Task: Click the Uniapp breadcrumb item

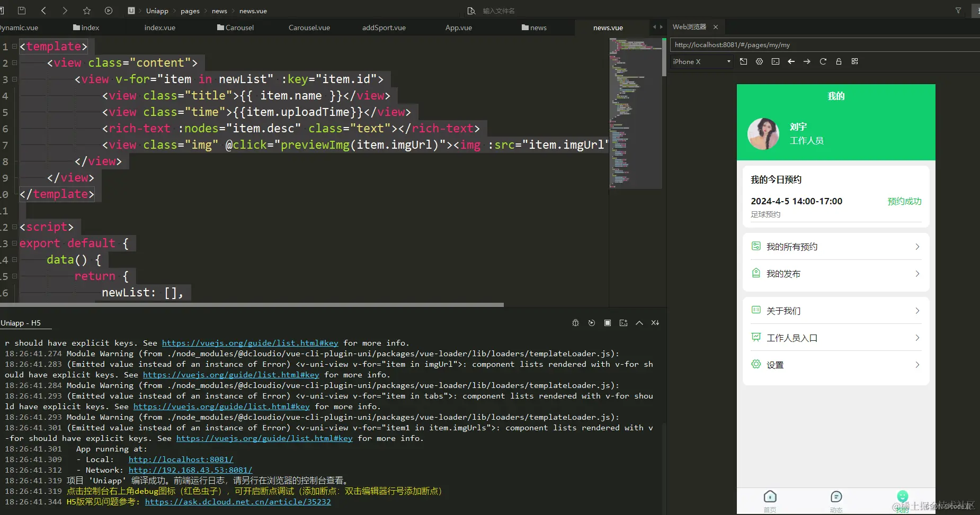Action: (x=157, y=11)
